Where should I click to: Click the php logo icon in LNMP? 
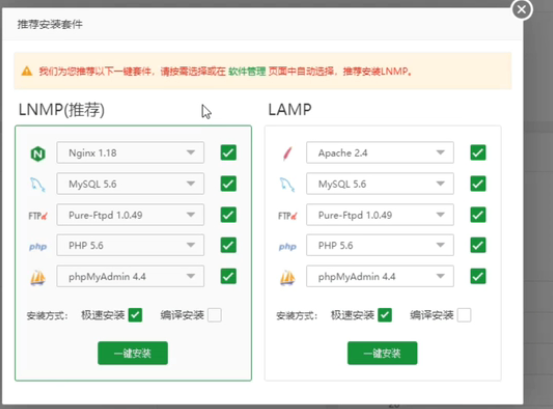(x=38, y=246)
